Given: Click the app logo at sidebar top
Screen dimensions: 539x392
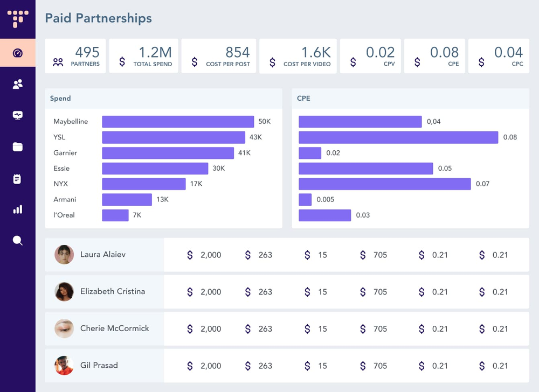Looking at the screenshot, I should [18, 19].
